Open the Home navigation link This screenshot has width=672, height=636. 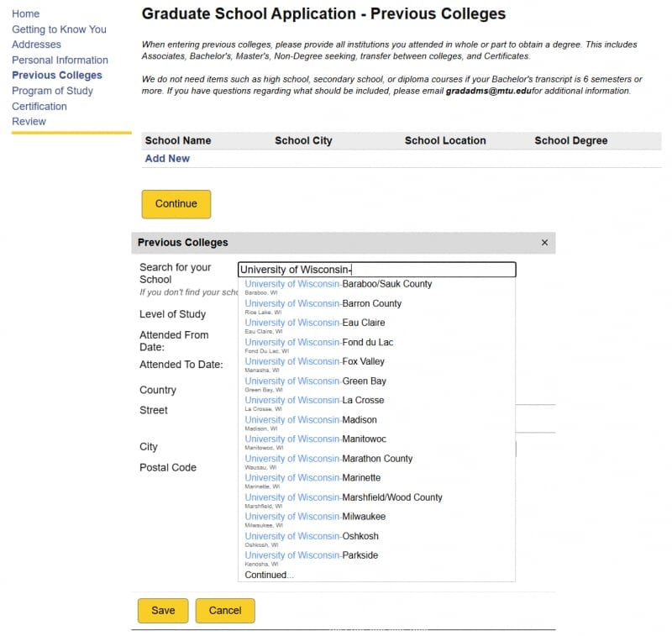[26, 13]
